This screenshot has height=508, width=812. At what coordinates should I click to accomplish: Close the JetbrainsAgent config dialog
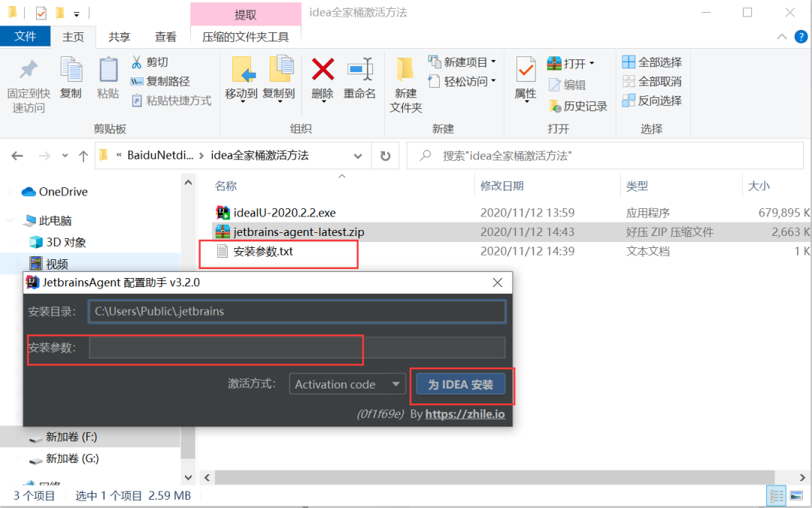coord(498,283)
